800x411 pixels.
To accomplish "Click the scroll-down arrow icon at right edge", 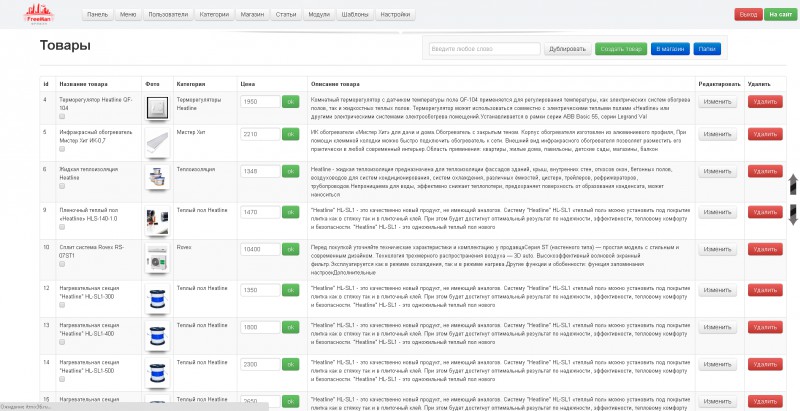I will pyautogui.click(x=793, y=215).
